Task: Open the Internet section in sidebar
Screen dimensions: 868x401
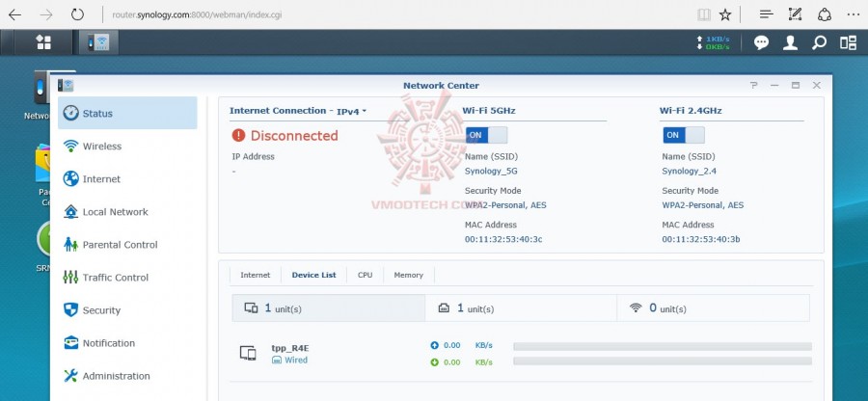Action: click(127, 178)
